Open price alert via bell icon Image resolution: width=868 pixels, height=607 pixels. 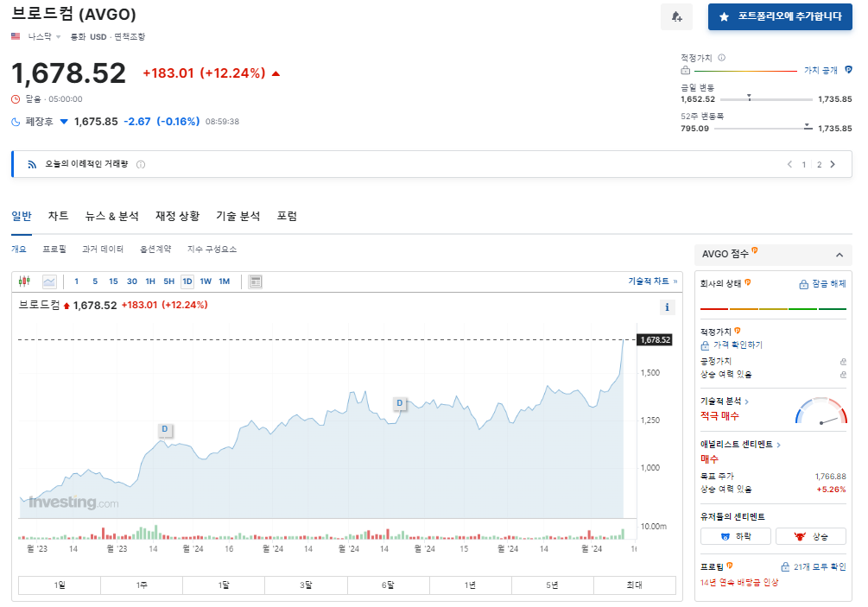[676, 17]
